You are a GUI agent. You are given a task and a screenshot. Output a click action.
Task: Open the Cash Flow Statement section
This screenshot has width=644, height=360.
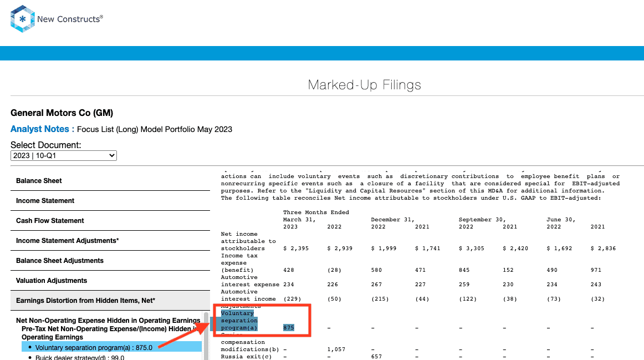click(x=110, y=221)
